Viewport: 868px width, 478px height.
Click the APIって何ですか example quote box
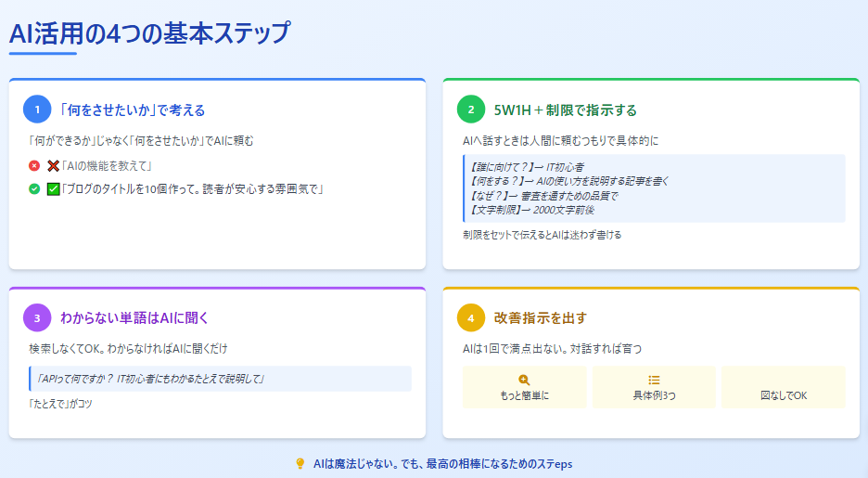[220, 379]
